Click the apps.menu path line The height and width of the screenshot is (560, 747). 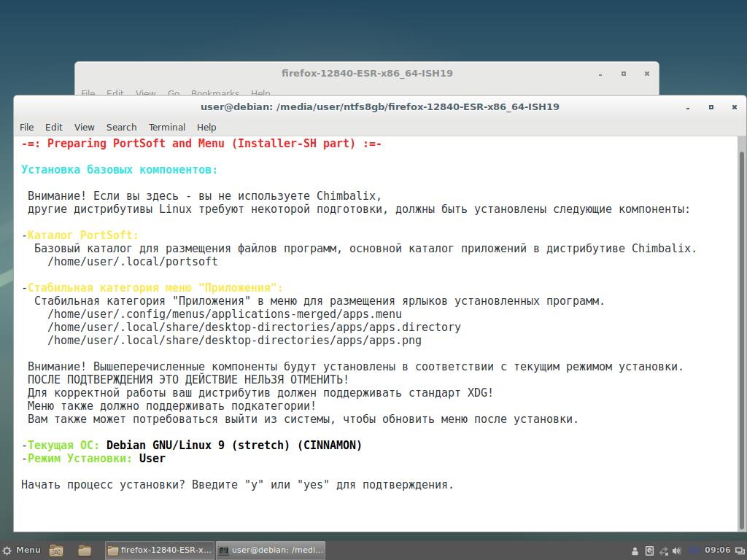225,314
